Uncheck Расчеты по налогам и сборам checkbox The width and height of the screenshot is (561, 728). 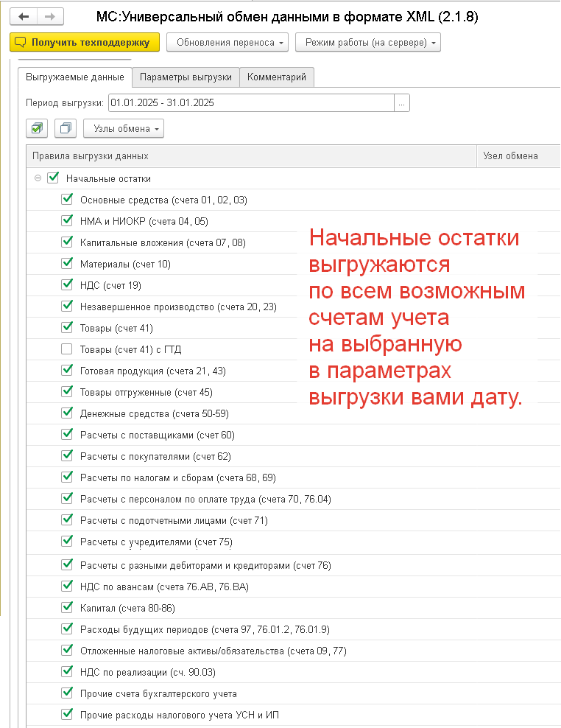click(x=67, y=477)
